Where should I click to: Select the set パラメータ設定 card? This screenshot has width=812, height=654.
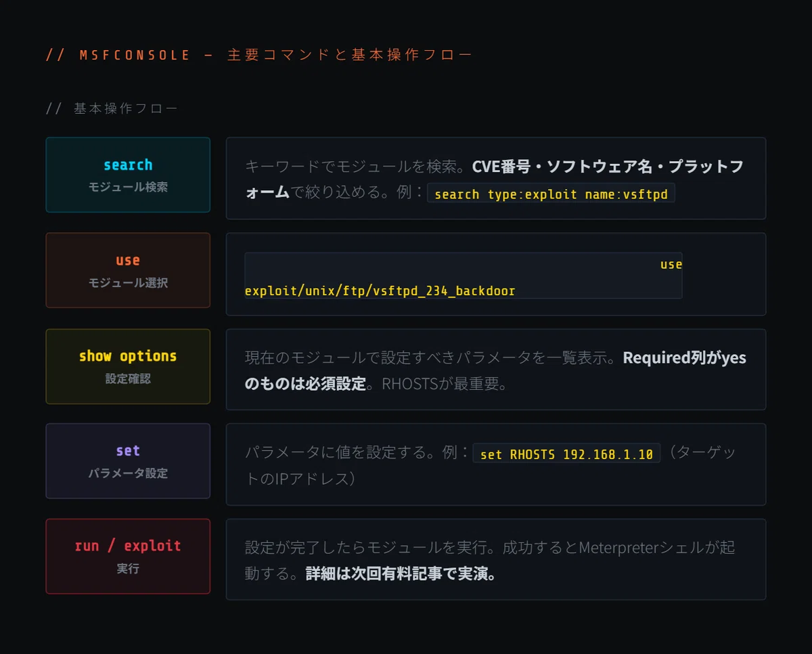[x=128, y=461]
